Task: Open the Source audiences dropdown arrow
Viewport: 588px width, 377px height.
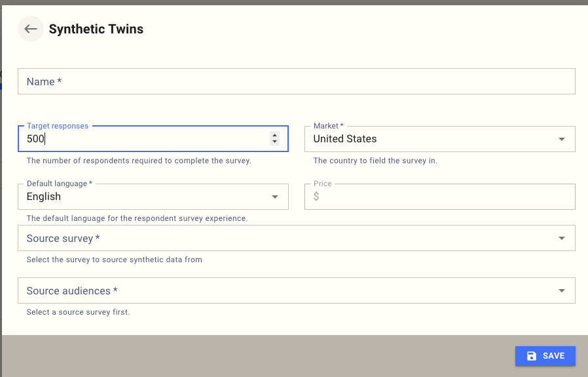Action: [x=561, y=291]
